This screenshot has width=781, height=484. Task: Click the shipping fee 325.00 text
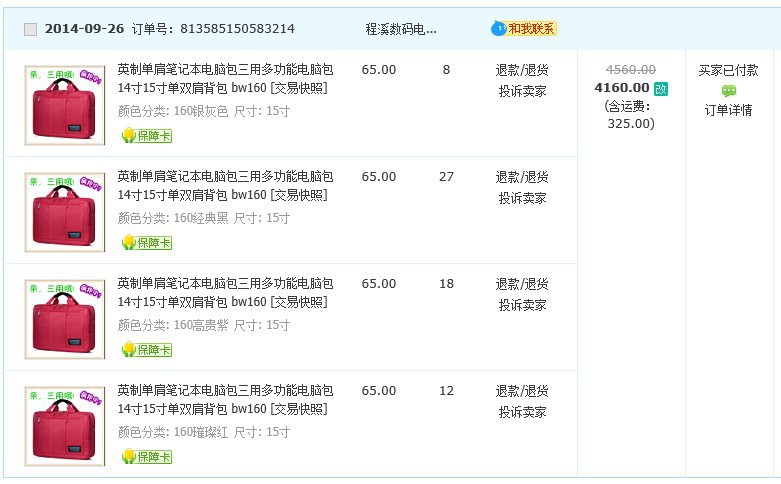pos(631,123)
